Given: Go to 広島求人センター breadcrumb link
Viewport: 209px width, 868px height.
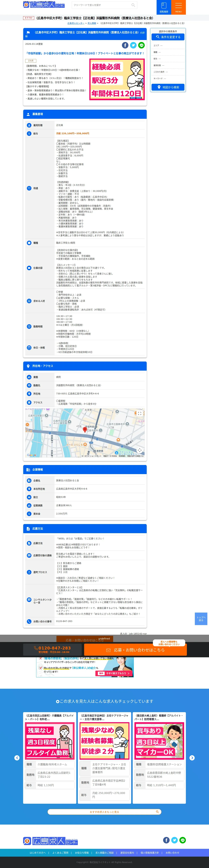Looking at the screenshot, I should (76, 23).
